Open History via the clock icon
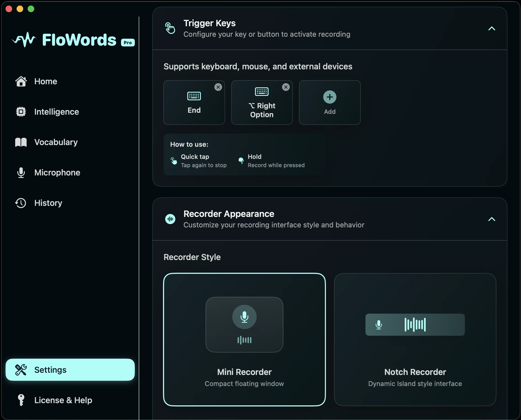The image size is (521, 420). click(x=20, y=203)
